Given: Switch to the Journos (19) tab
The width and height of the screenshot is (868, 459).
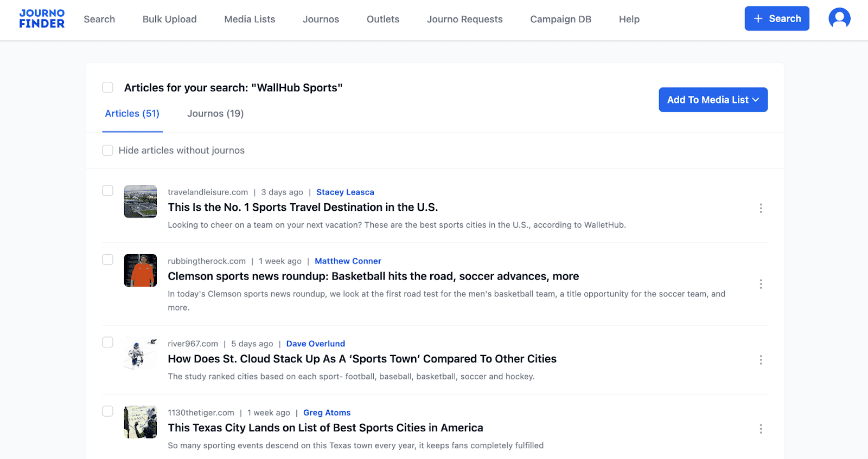Looking at the screenshot, I should click(215, 114).
